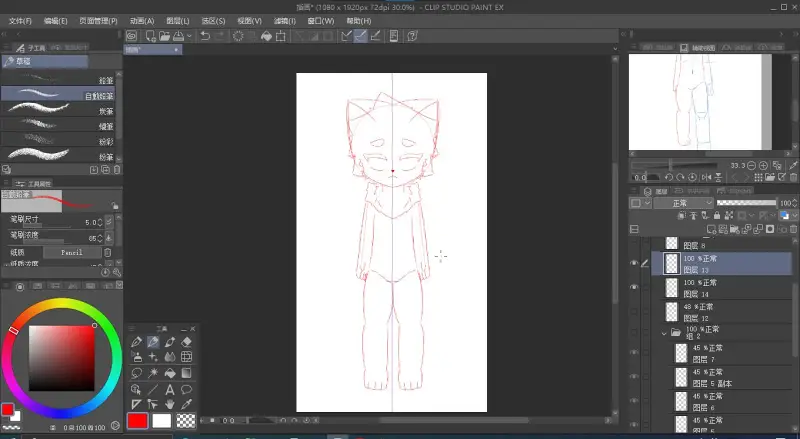800x439 pixels.
Task: Click the Undo arrow in command bar
Action: click(205, 36)
